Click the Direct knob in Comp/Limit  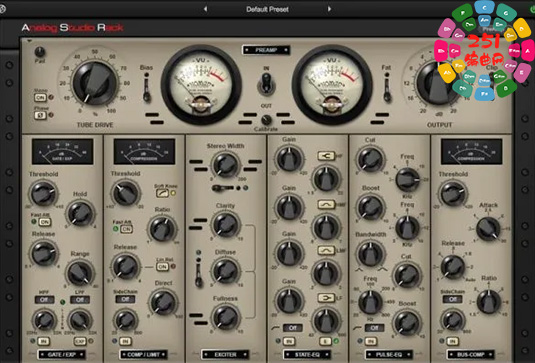pos(163,302)
